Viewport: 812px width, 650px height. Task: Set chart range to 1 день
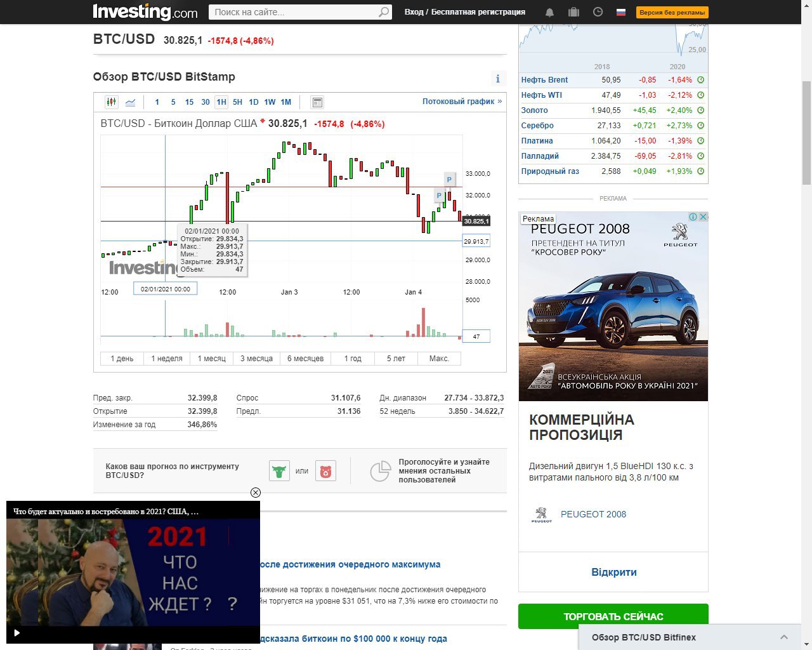pos(122,359)
